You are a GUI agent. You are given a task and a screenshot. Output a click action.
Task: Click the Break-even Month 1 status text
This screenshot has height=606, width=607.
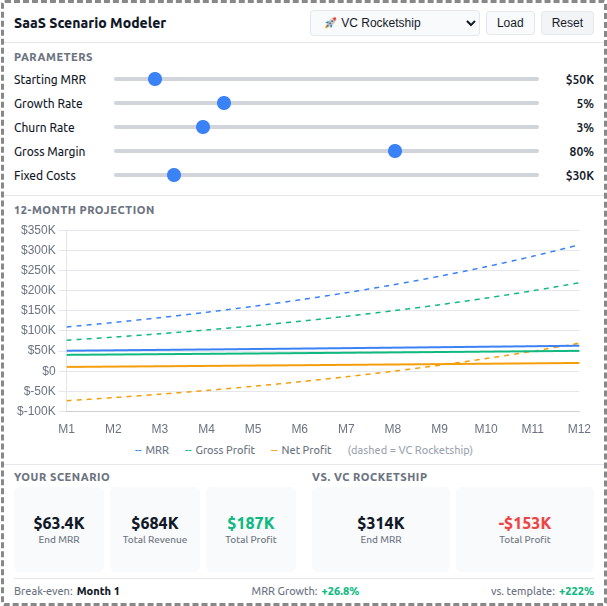pos(67,591)
